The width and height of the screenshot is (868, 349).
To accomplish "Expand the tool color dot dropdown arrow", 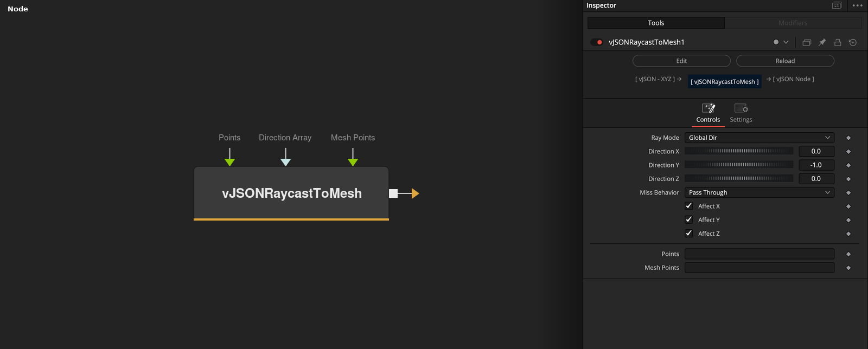I will point(786,42).
